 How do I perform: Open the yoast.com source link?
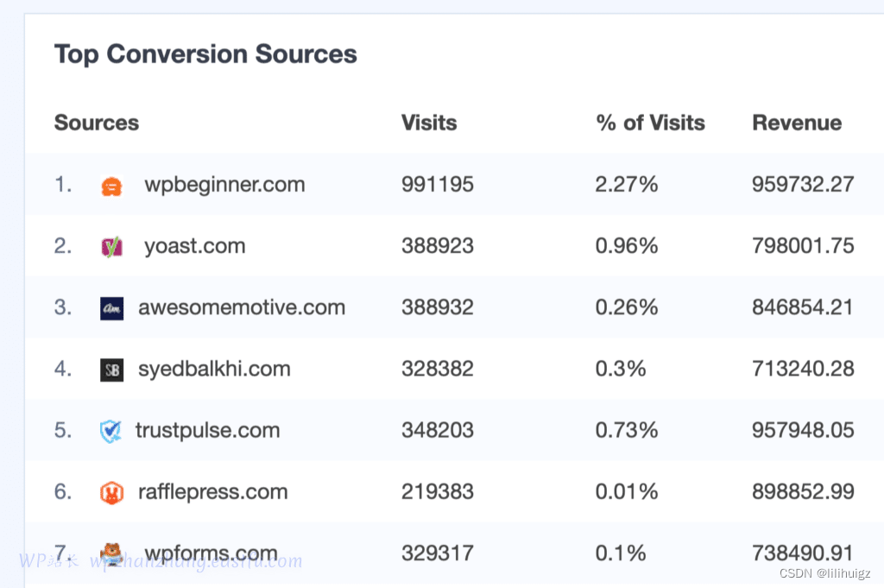click(194, 246)
